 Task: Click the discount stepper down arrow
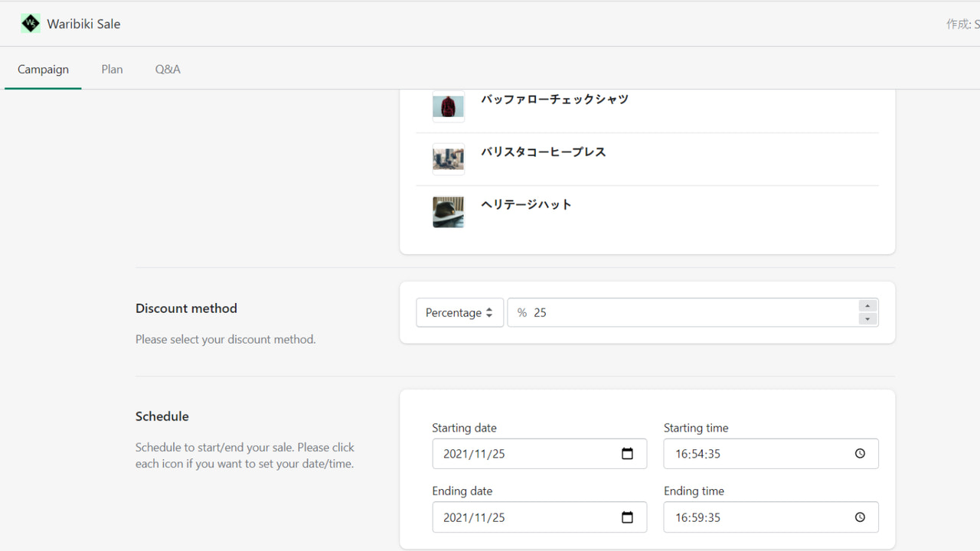coord(867,319)
